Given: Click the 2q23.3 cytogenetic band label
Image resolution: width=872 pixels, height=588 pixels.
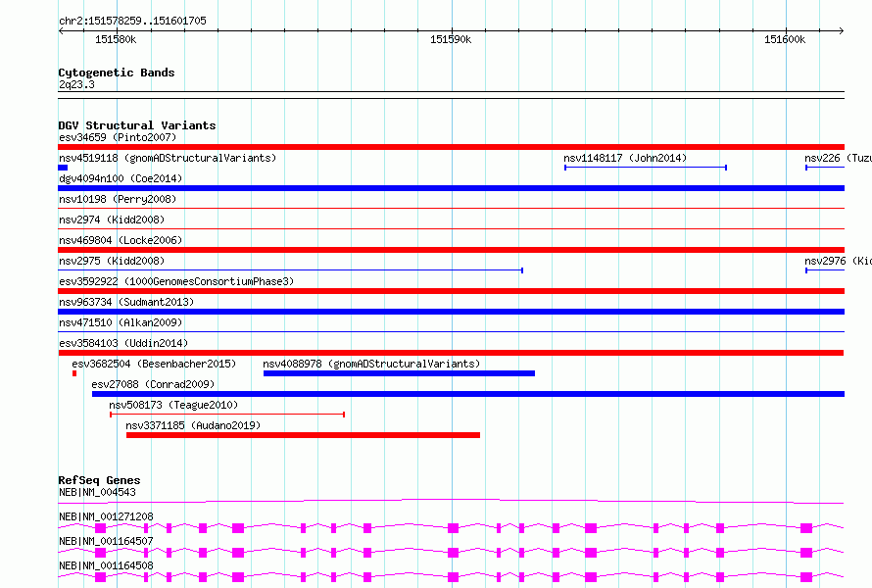Looking at the screenshot, I should click(76, 84).
